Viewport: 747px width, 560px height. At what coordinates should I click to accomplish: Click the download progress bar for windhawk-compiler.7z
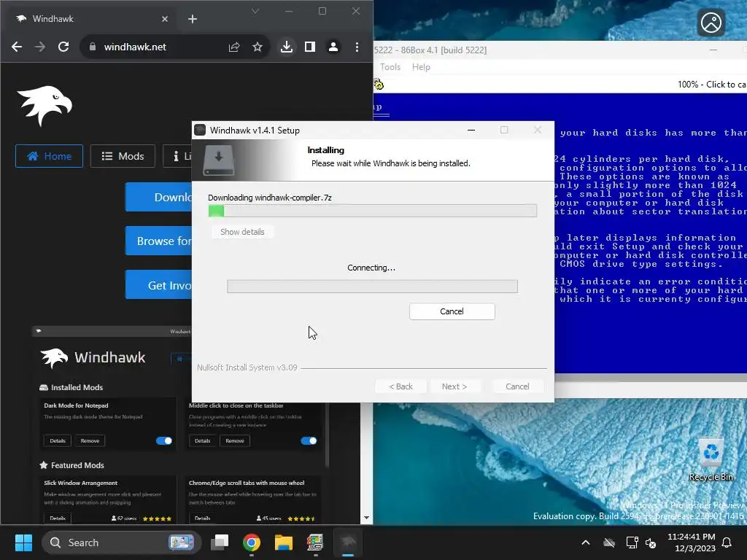click(x=373, y=211)
